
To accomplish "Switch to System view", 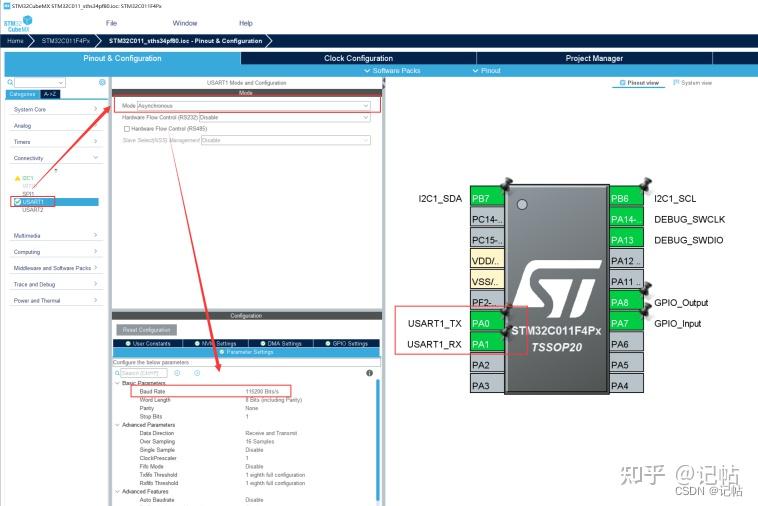I will click(692, 83).
